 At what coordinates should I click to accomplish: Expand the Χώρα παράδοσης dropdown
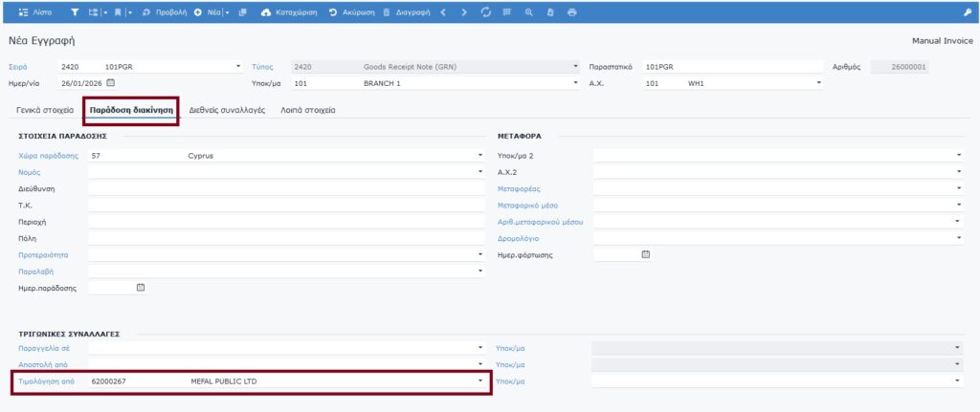point(480,155)
